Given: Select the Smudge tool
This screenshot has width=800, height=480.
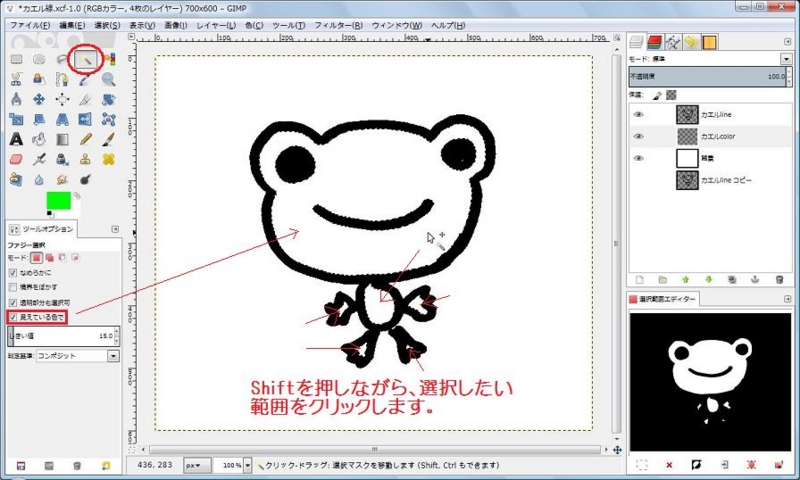Looking at the screenshot, I should [x=62, y=180].
